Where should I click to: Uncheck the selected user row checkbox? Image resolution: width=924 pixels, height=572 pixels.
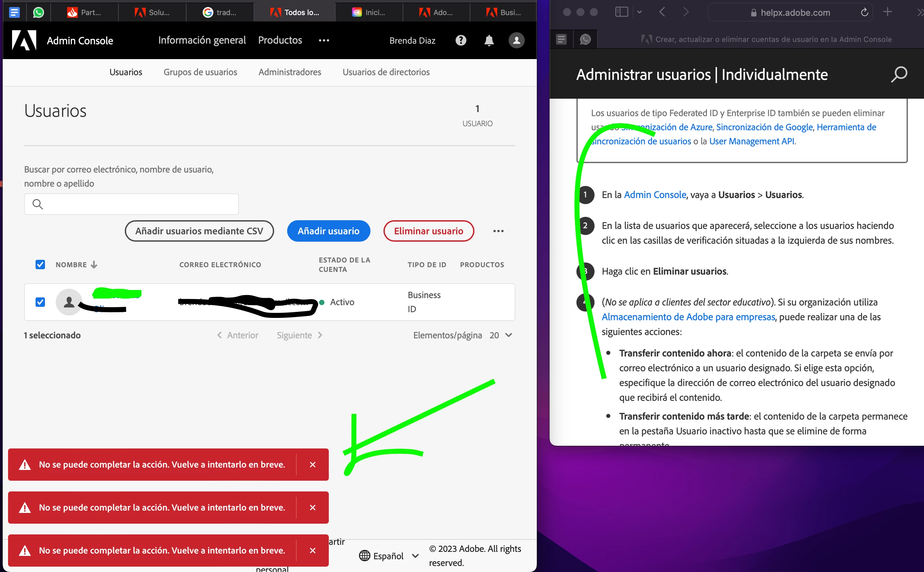40,302
